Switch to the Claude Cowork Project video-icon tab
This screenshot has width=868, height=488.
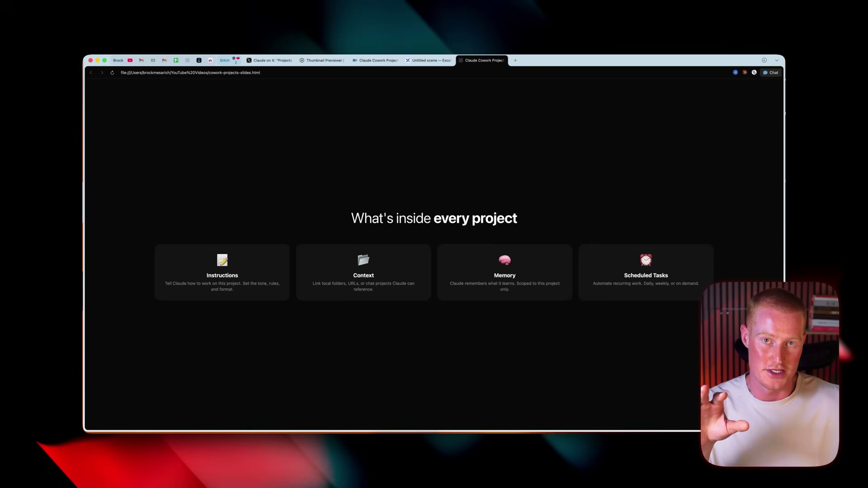click(x=375, y=60)
